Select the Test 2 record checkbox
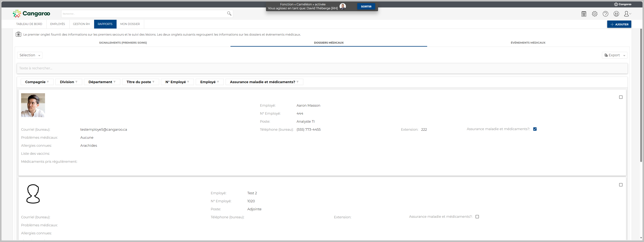644x242 pixels. (620, 185)
